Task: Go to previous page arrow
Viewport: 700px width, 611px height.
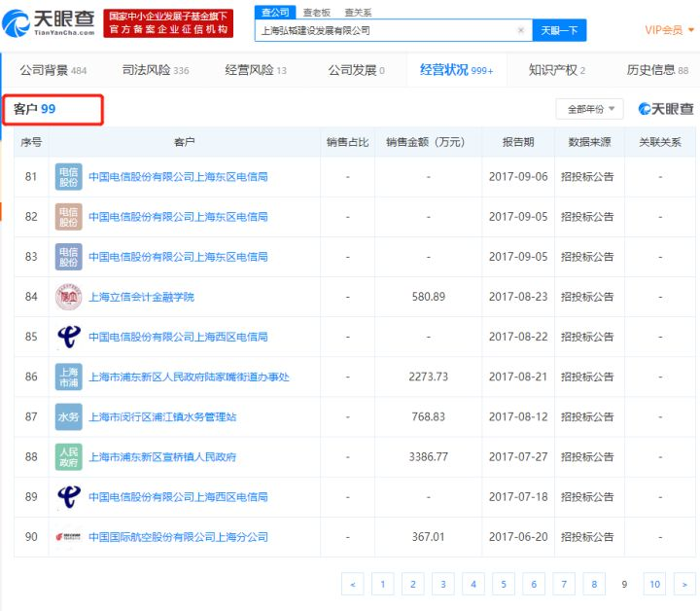Action: click(x=353, y=584)
